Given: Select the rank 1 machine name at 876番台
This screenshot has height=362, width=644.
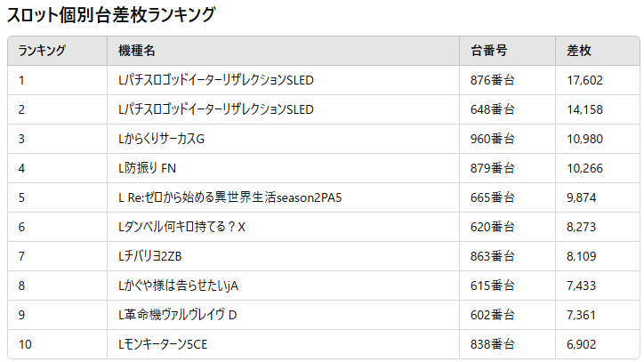Looking at the screenshot, I should click(x=215, y=81).
